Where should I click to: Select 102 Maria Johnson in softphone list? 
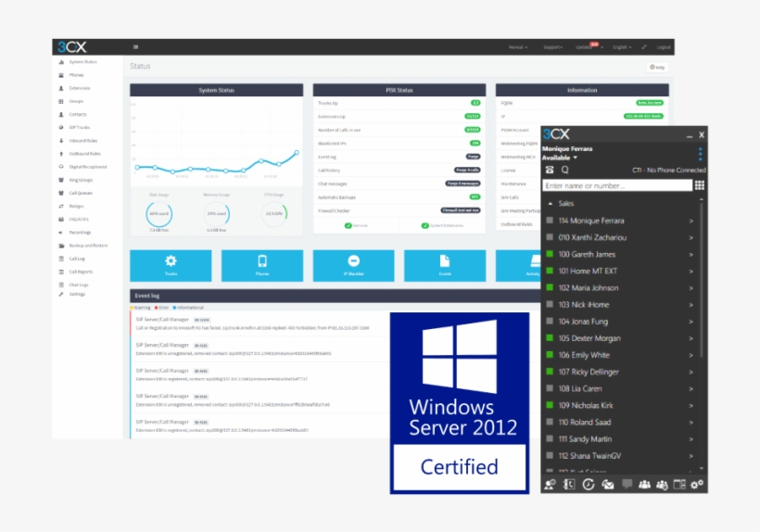pyautogui.click(x=620, y=288)
